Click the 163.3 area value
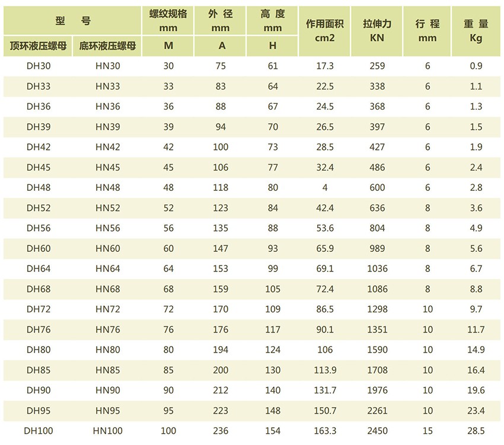The image size is (504, 445). (325, 431)
